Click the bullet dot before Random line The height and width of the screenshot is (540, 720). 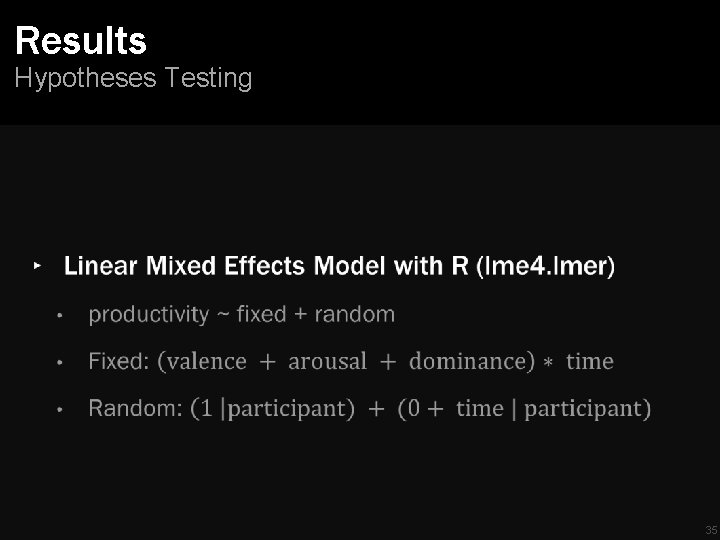pyautogui.click(x=61, y=409)
